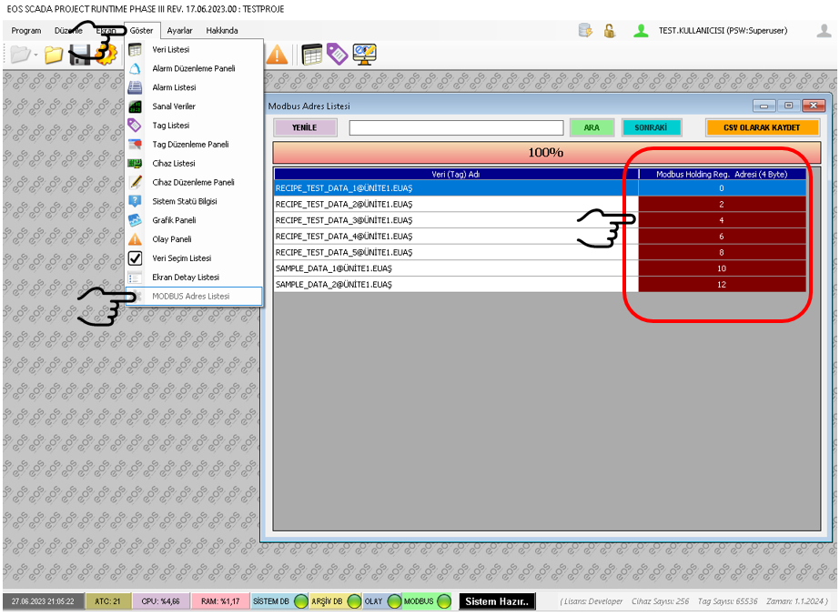Image resolution: width=840 pixels, height=616 pixels.
Task: Open the Ayarlar menu
Action: (x=179, y=31)
